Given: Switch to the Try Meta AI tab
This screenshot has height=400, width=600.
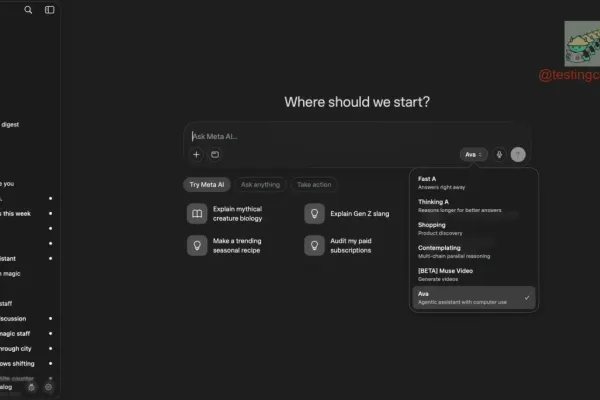Looking at the screenshot, I should click(207, 184).
